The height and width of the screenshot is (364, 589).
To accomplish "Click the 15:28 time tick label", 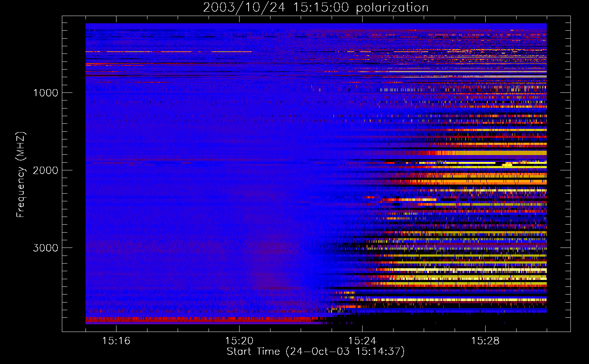I will (485, 341).
